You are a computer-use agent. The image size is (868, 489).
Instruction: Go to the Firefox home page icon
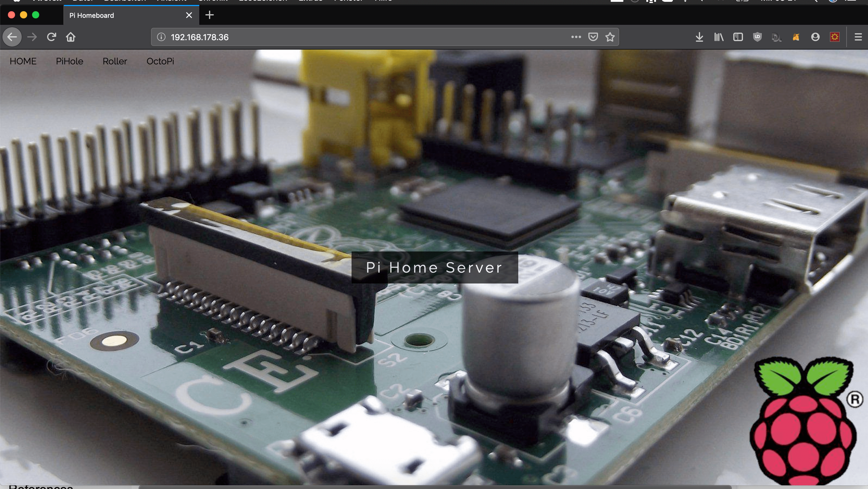[70, 37]
